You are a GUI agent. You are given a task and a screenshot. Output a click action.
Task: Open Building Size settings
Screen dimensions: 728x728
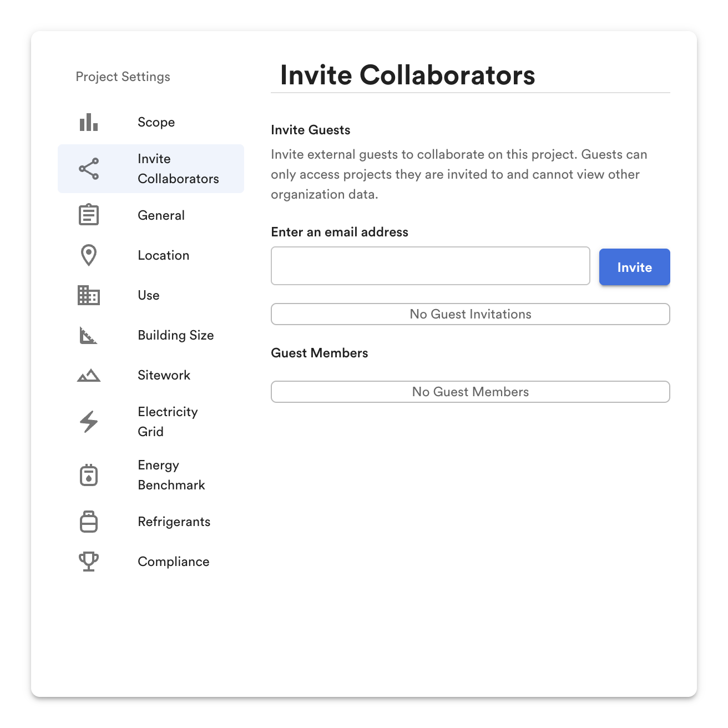click(151, 335)
